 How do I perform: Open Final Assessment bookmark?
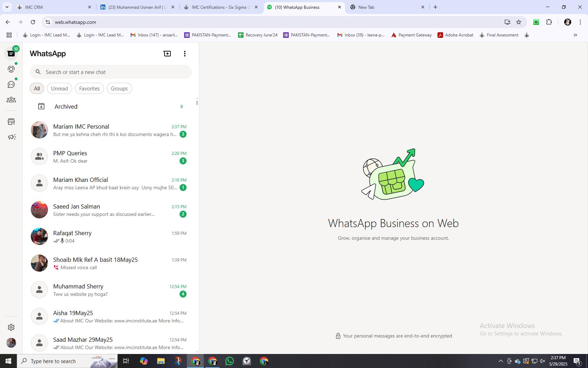click(499, 35)
